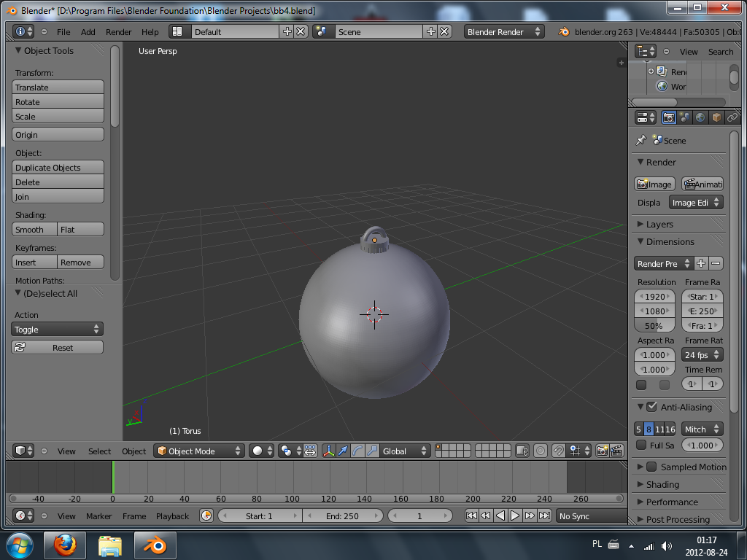Viewport: 747px width, 560px height.
Task: Click the Origin button
Action: 58,135
